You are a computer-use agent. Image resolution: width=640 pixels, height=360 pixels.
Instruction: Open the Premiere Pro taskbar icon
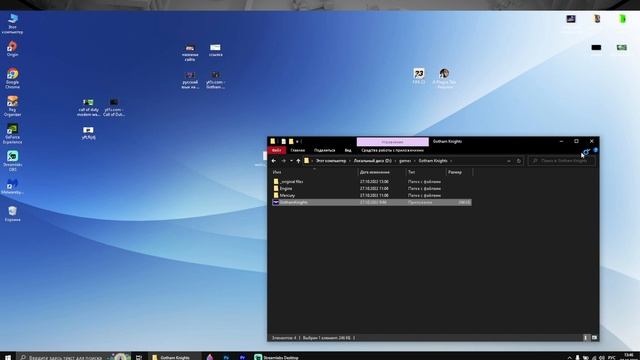(242, 357)
